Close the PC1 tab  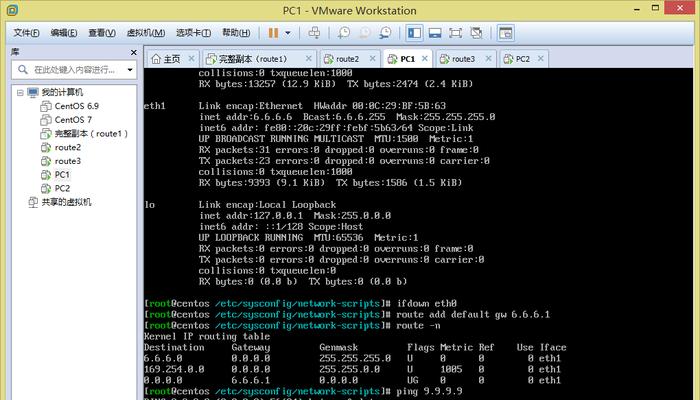pyautogui.click(x=425, y=58)
